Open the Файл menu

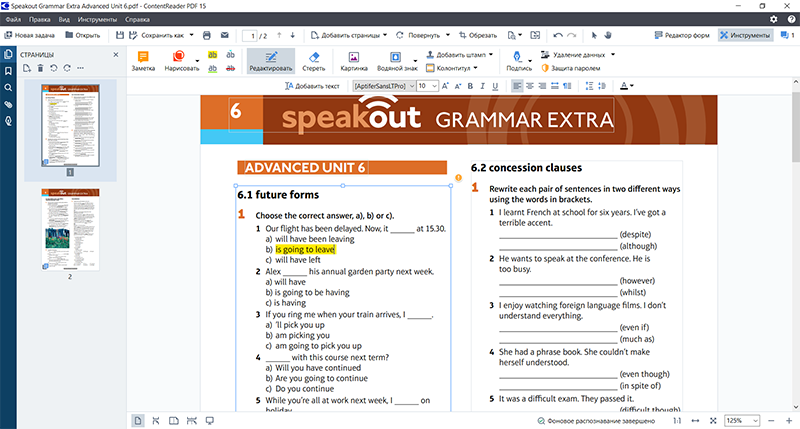(13, 19)
